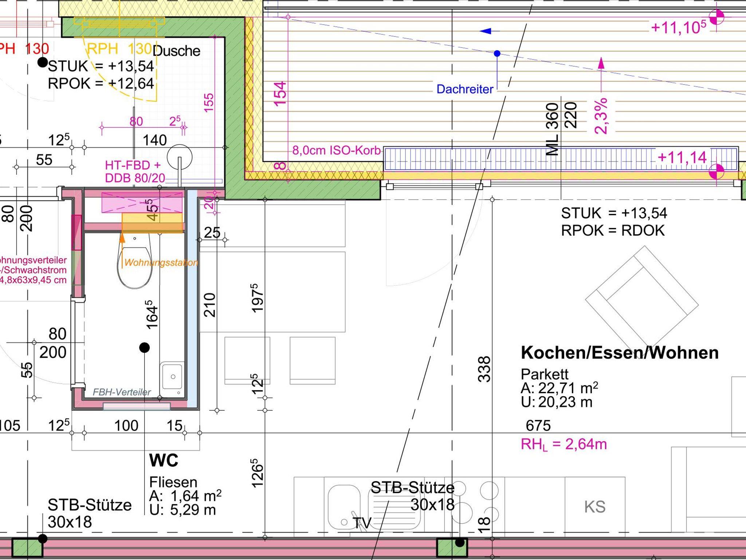Select the WC room label

(164, 461)
